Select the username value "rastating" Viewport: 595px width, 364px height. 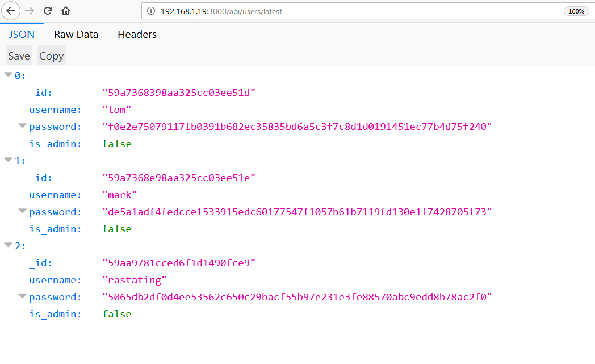pos(135,280)
